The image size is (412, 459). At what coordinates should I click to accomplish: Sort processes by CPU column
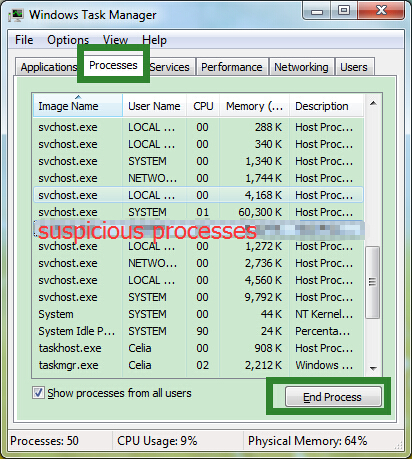pyautogui.click(x=203, y=106)
